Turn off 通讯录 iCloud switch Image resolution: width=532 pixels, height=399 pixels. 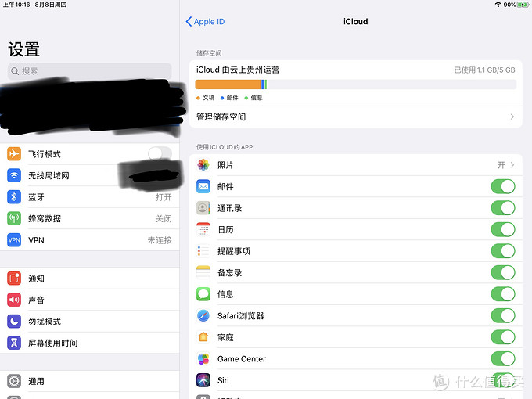pos(503,208)
